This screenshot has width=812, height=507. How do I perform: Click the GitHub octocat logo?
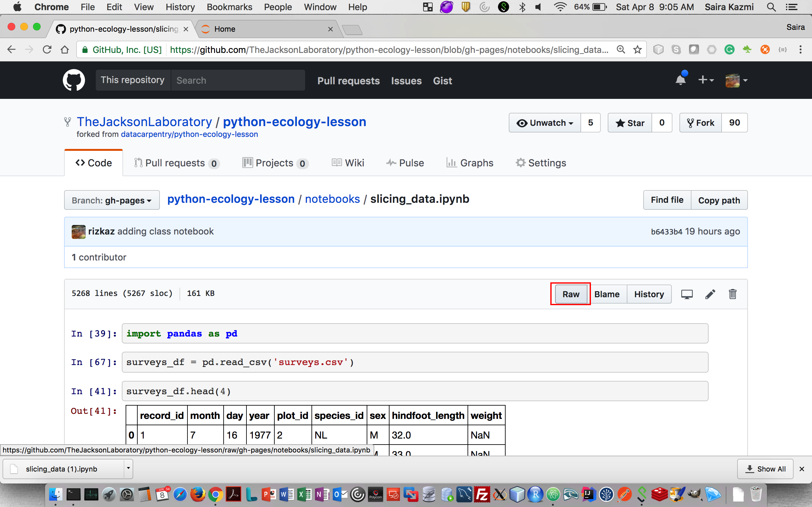[74, 80]
